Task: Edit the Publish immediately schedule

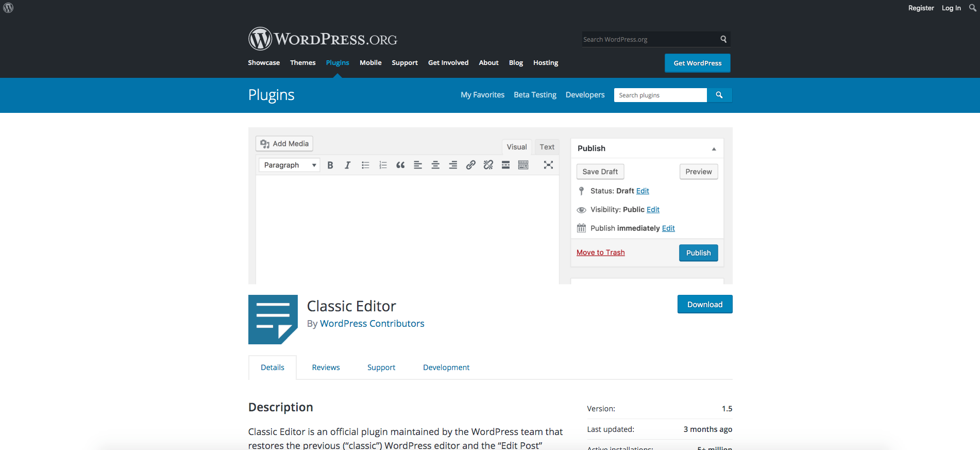Action: tap(668, 228)
